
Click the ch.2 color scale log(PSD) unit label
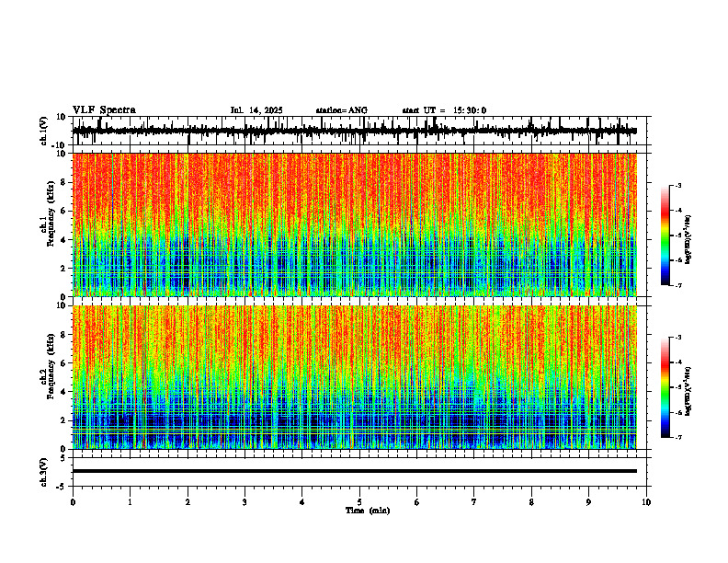(x=688, y=392)
